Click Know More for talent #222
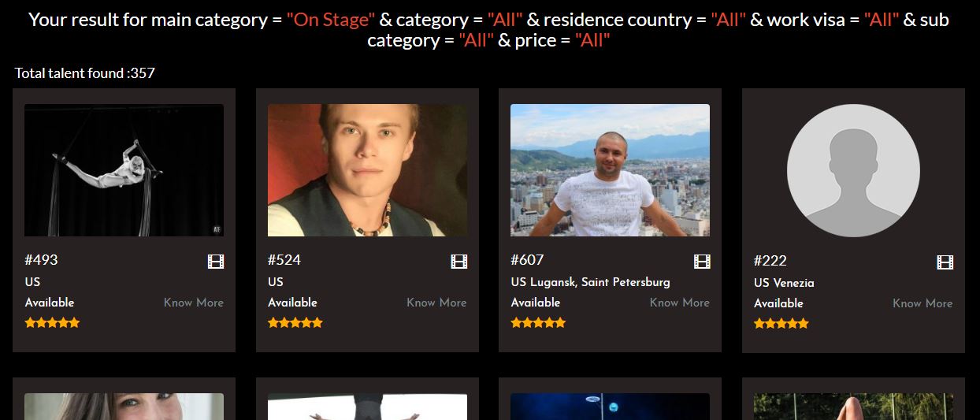This screenshot has width=980, height=420. 922,303
